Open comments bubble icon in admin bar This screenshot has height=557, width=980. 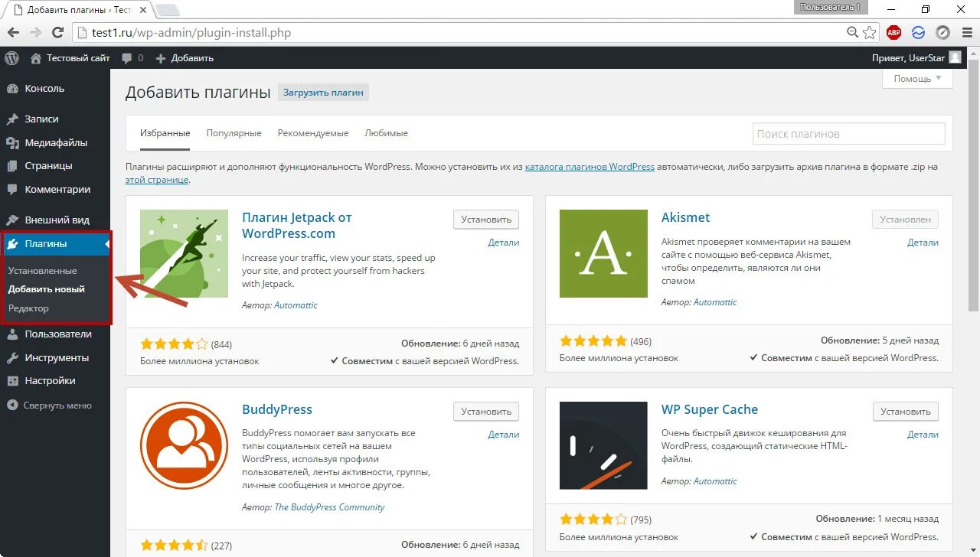[127, 58]
